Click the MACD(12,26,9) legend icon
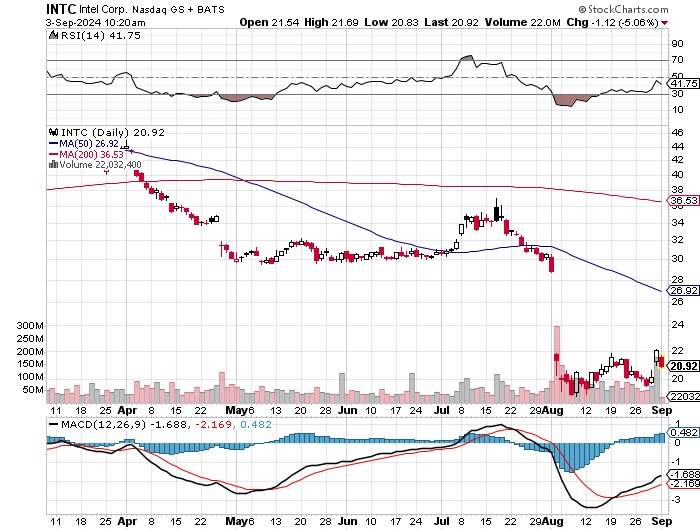The height and width of the screenshot is (530, 700). pyautogui.click(x=52, y=425)
